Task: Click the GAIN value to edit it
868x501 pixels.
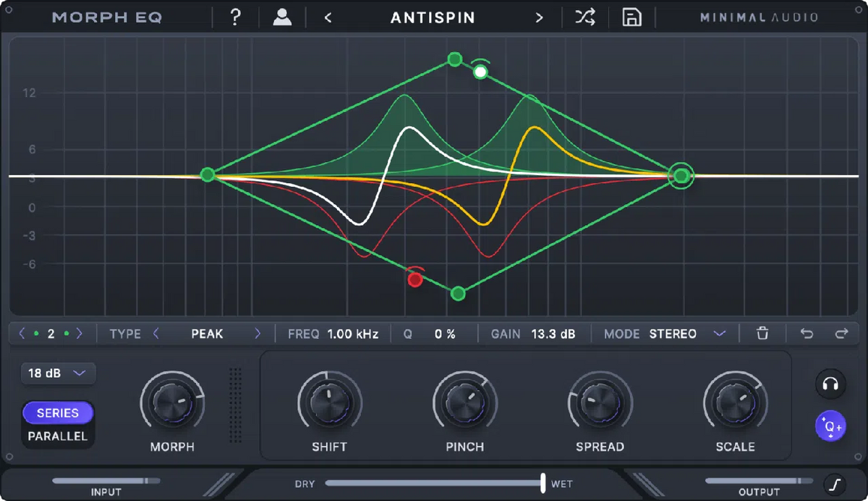Action: (551, 333)
